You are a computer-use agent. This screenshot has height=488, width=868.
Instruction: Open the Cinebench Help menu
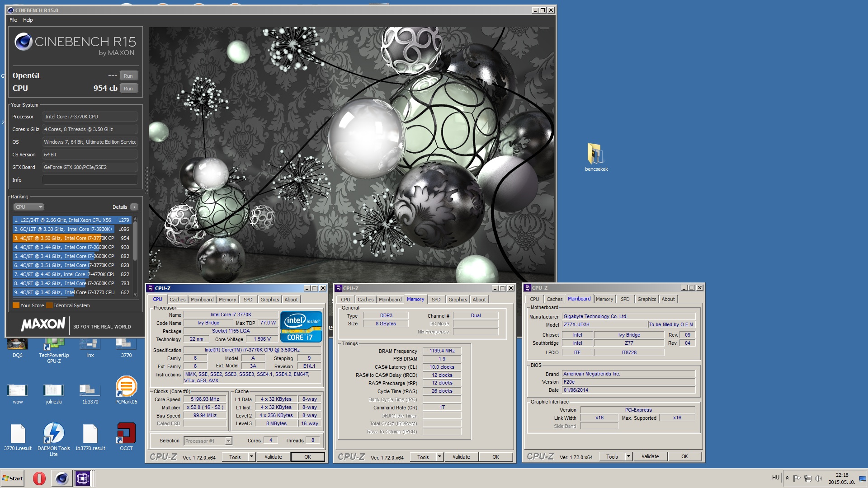pos(28,20)
